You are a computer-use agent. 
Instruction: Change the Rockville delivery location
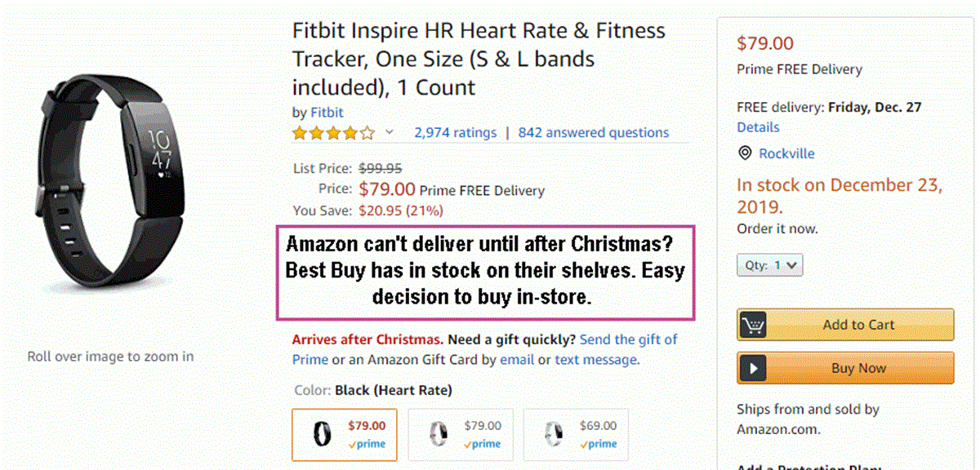[x=786, y=153]
